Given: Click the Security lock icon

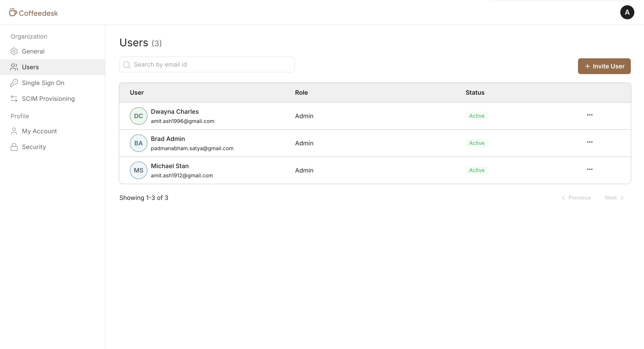Looking at the screenshot, I should coord(14,147).
